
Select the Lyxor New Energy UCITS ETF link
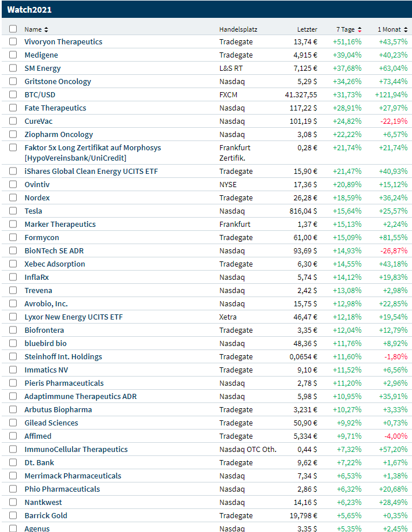click(x=73, y=317)
